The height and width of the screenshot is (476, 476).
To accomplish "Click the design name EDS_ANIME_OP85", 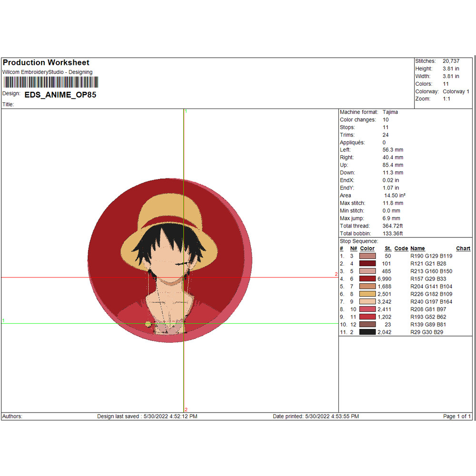I will (60, 95).
